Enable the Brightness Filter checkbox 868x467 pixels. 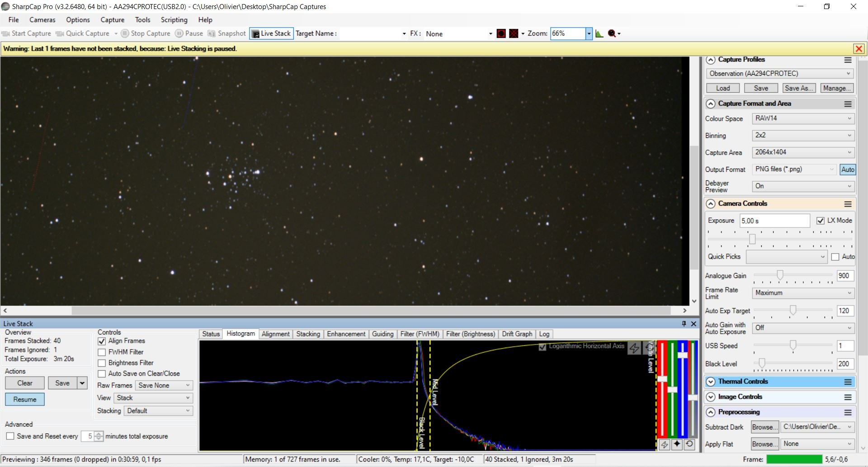102,363
